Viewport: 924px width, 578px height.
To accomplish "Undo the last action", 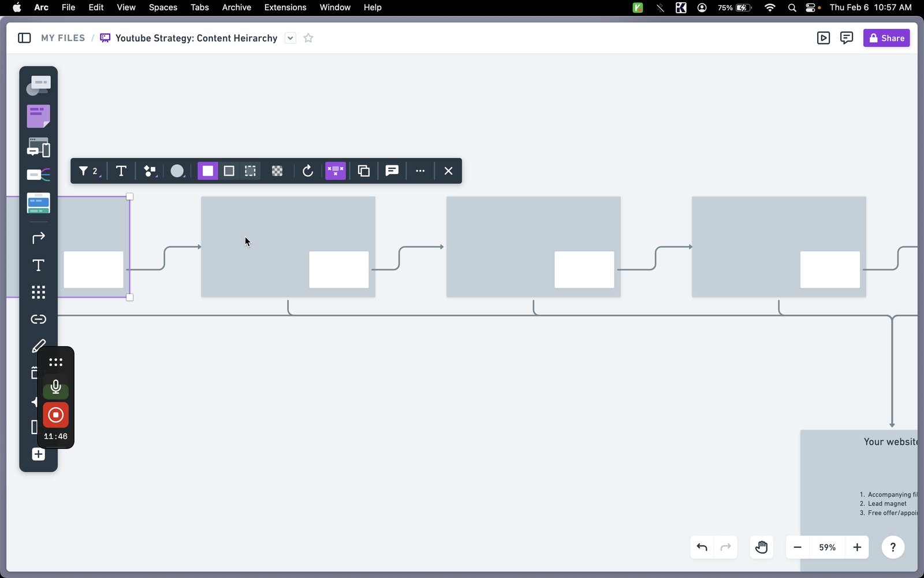I will pos(702,547).
